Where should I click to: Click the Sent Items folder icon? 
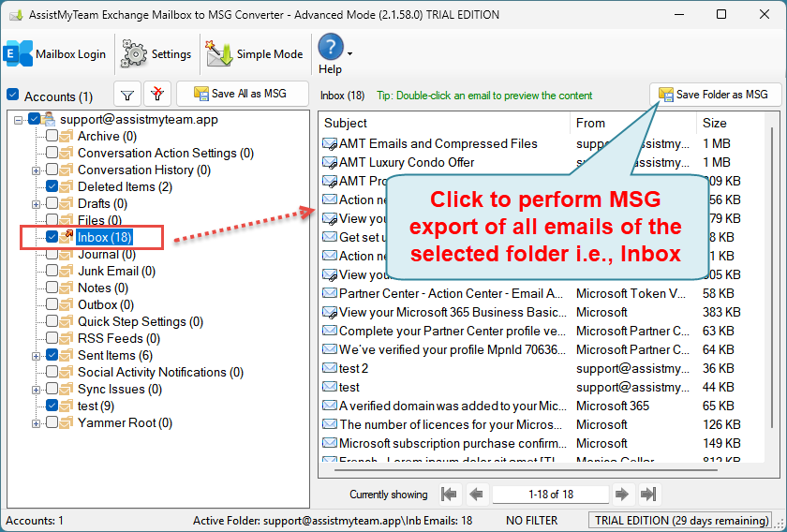click(67, 355)
